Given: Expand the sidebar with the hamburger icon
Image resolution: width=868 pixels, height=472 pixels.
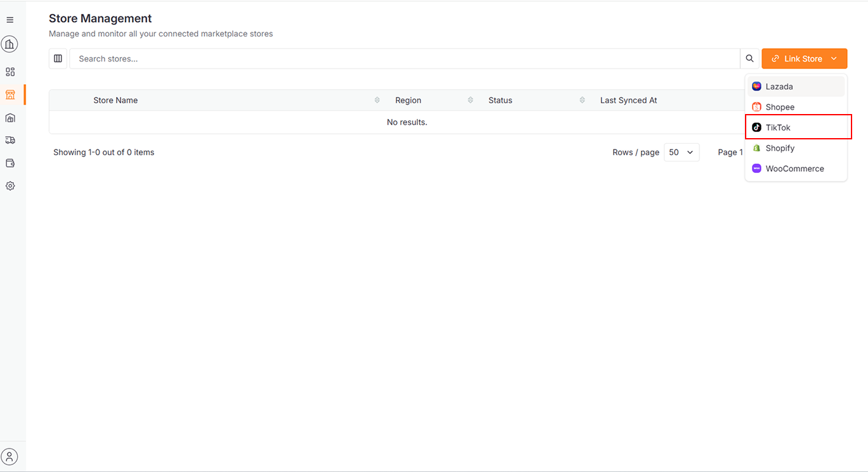Looking at the screenshot, I should [x=10, y=20].
